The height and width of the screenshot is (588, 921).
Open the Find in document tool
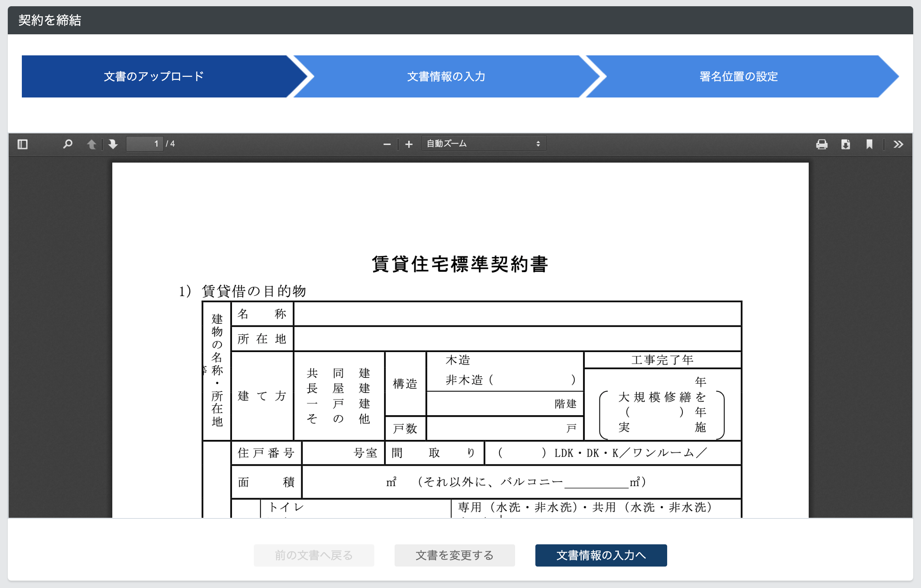coord(67,144)
